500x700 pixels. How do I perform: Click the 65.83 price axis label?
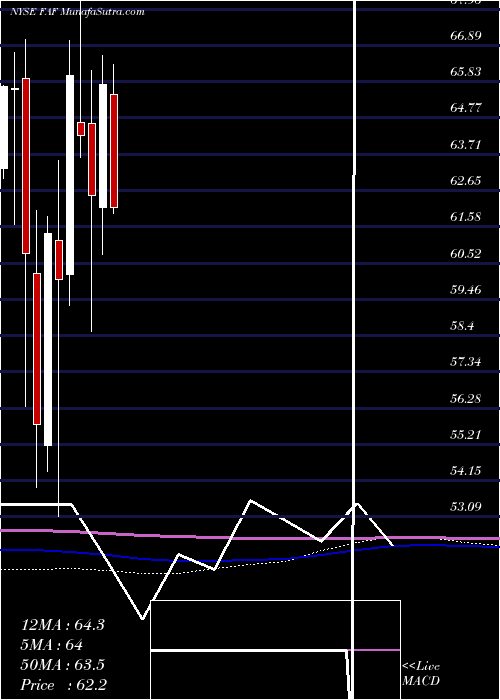(466, 71)
